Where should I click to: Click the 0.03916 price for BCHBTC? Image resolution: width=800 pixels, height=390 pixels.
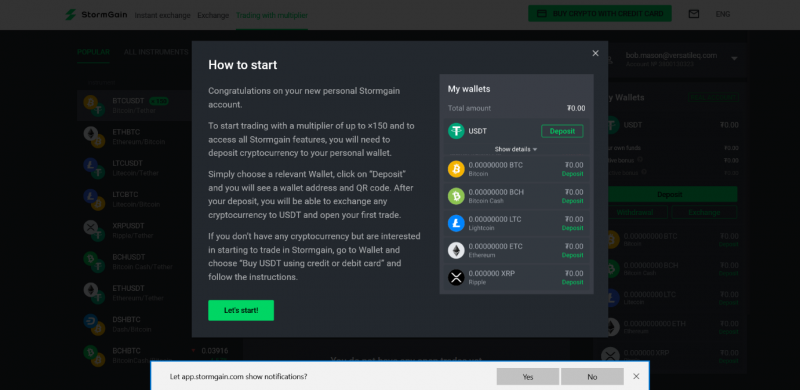pos(215,351)
